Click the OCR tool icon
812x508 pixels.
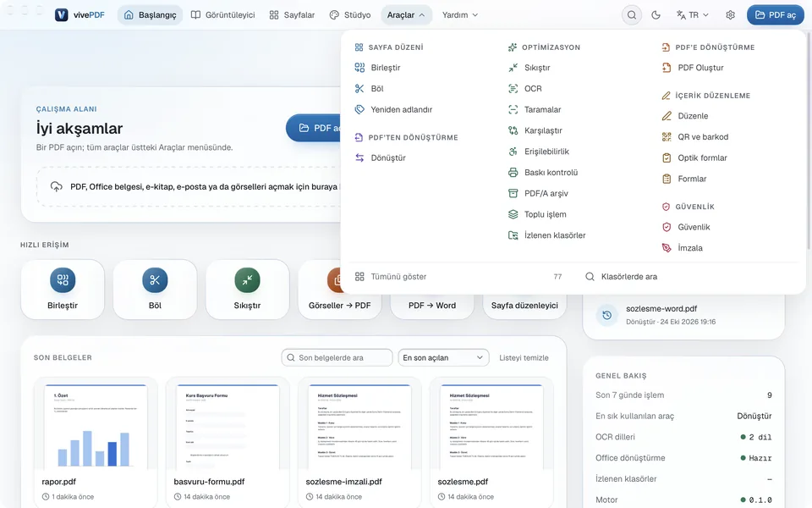point(513,89)
